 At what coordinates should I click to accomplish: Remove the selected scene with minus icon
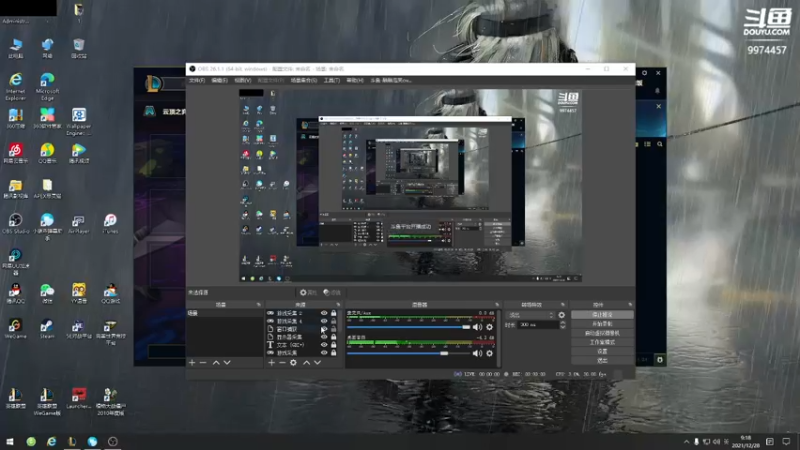(x=203, y=363)
